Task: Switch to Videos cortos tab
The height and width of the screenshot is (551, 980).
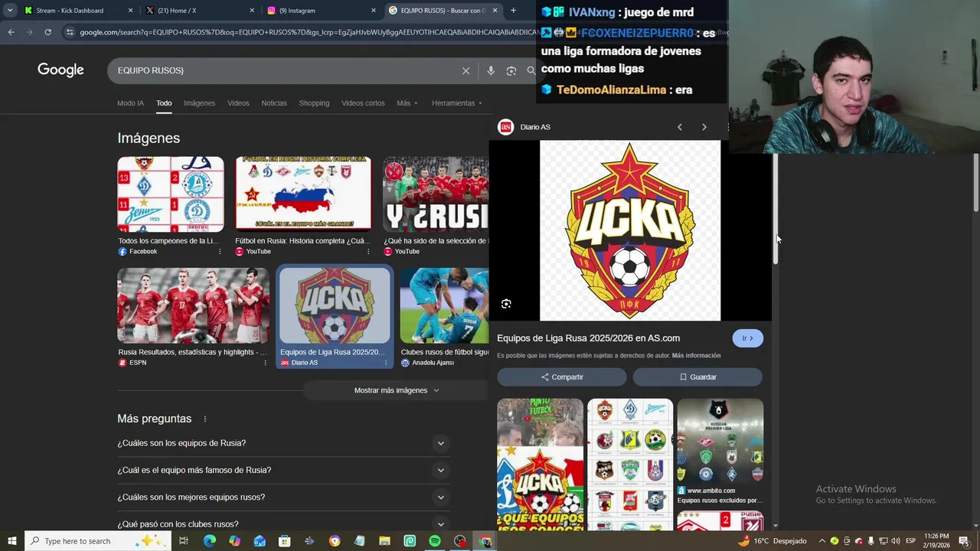Action: [363, 103]
